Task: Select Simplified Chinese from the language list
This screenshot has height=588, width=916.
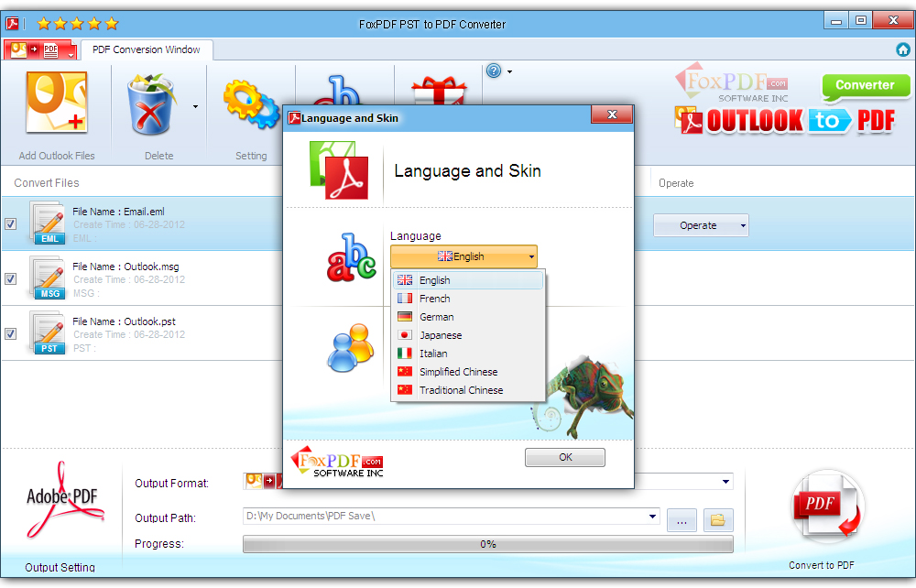Action: (468, 372)
